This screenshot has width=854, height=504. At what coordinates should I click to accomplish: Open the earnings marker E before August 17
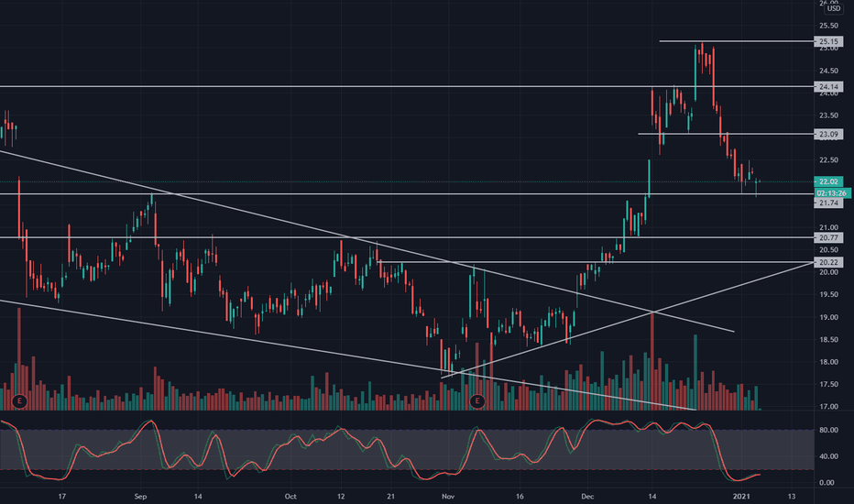(19, 401)
